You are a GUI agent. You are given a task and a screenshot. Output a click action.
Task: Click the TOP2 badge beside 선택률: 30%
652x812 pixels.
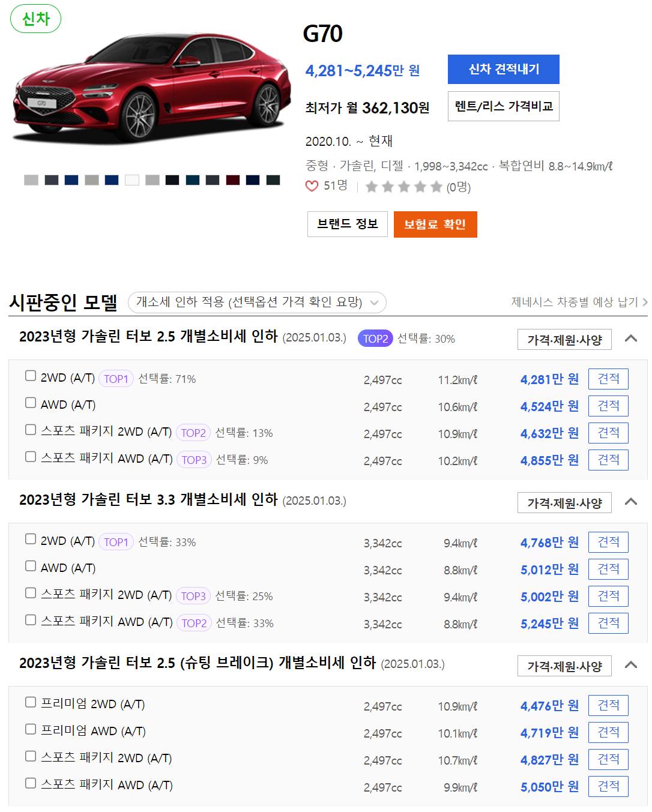[x=375, y=338]
